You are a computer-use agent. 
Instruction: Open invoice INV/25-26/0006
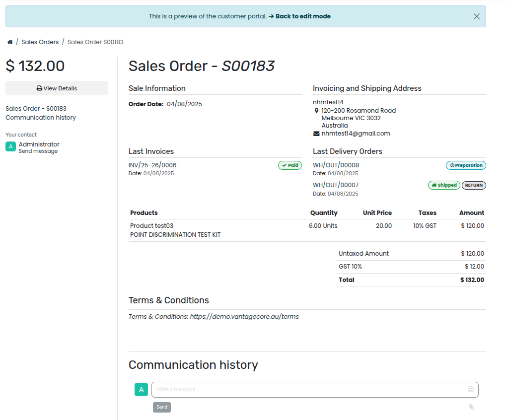(152, 165)
